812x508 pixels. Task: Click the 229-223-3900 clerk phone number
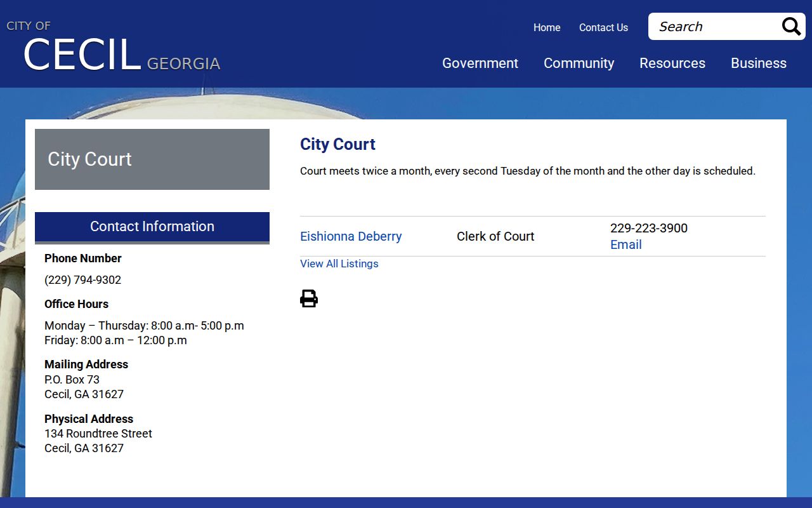[x=649, y=228]
